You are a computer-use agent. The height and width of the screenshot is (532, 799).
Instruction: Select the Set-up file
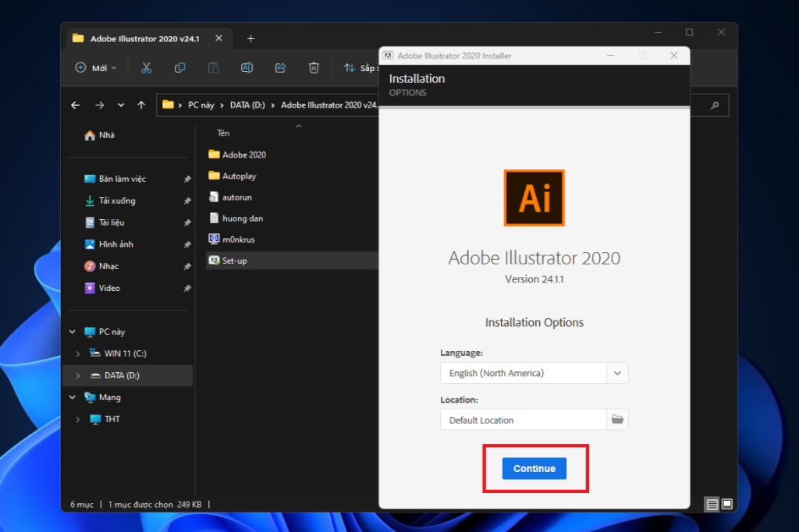[x=292, y=261]
